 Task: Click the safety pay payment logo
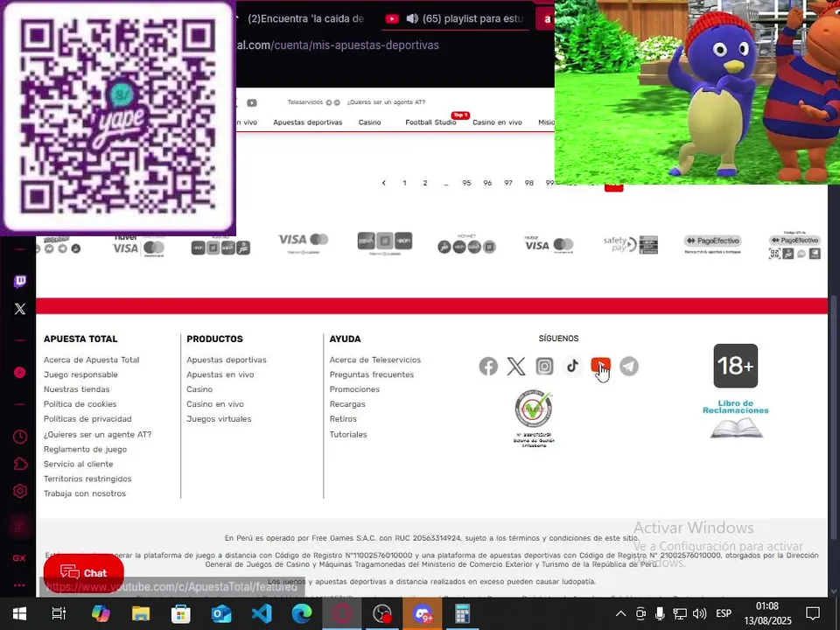coord(631,244)
